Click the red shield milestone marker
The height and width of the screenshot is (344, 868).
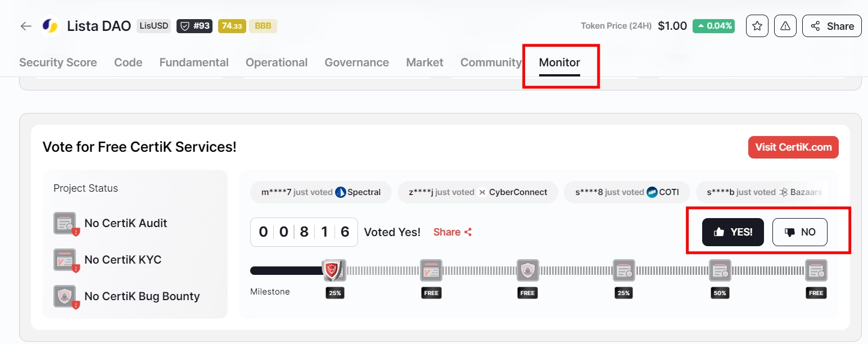[334, 270]
